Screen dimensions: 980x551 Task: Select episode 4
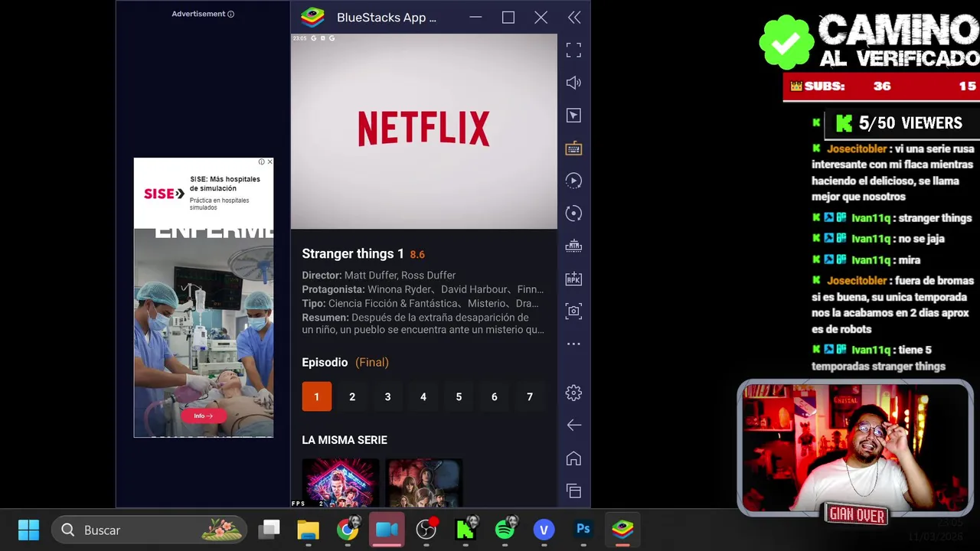[423, 396]
